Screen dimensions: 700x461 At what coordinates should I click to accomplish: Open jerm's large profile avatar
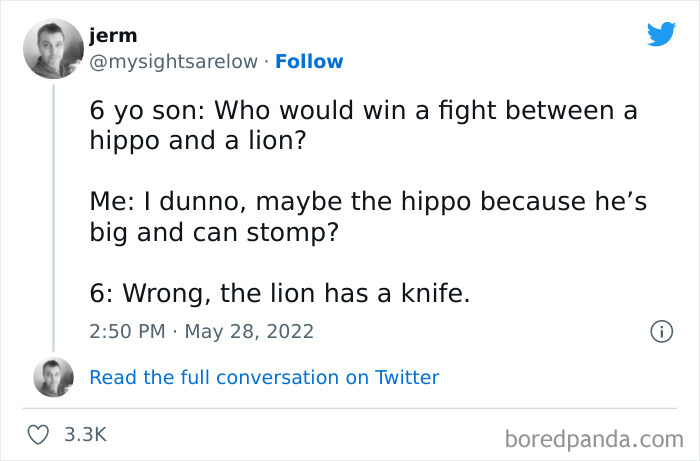(x=53, y=48)
